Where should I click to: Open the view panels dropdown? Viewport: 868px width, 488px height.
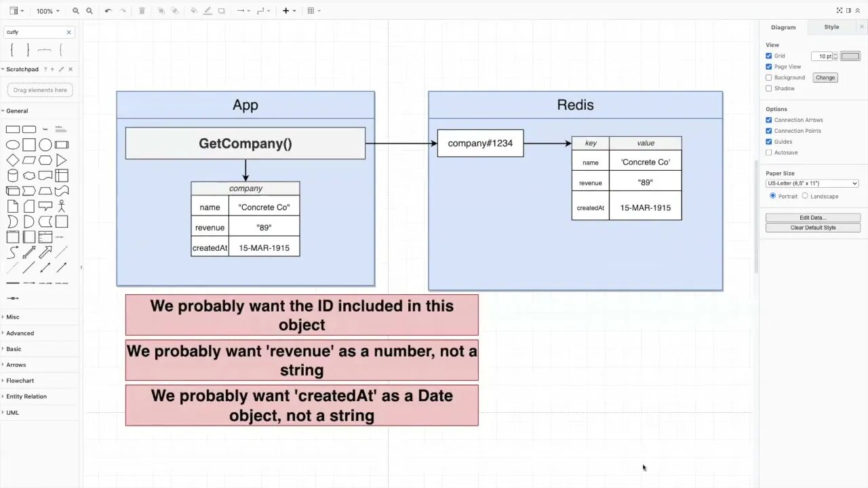17,11
